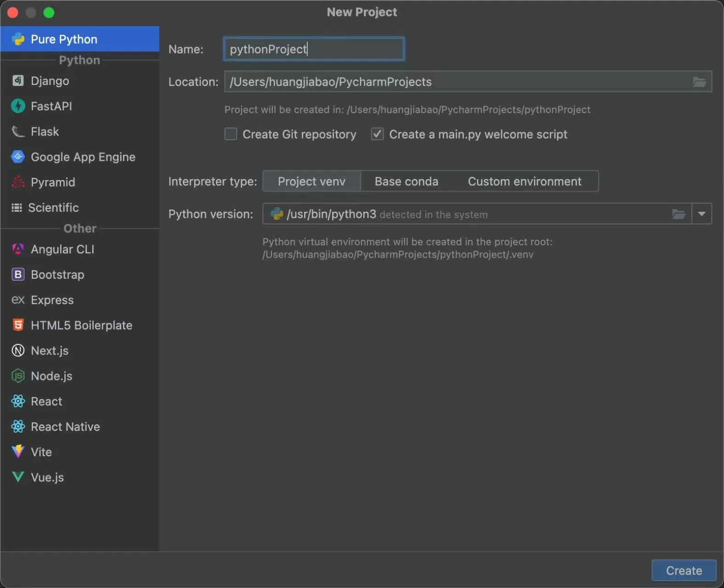
Task: Choose FastAPI project type
Action: point(80,106)
